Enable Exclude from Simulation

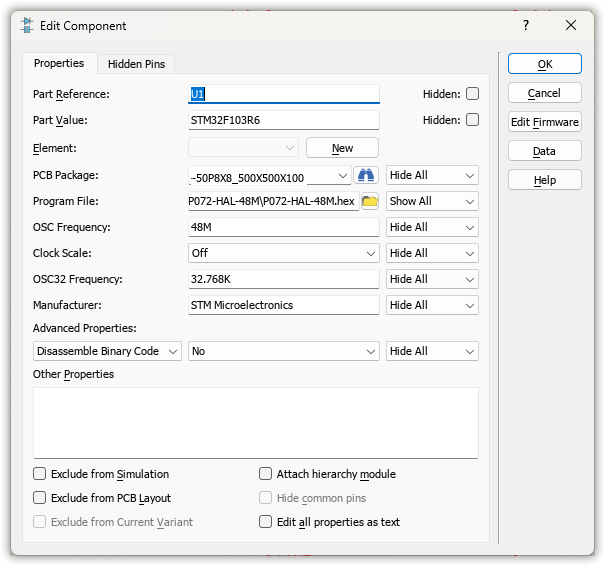[x=39, y=473]
